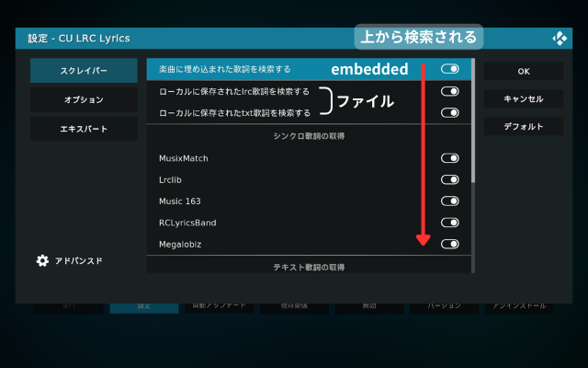Click the Kodi logo icon in title bar
The width and height of the screenshot is (588, 368).
click(x=560, y=38)
